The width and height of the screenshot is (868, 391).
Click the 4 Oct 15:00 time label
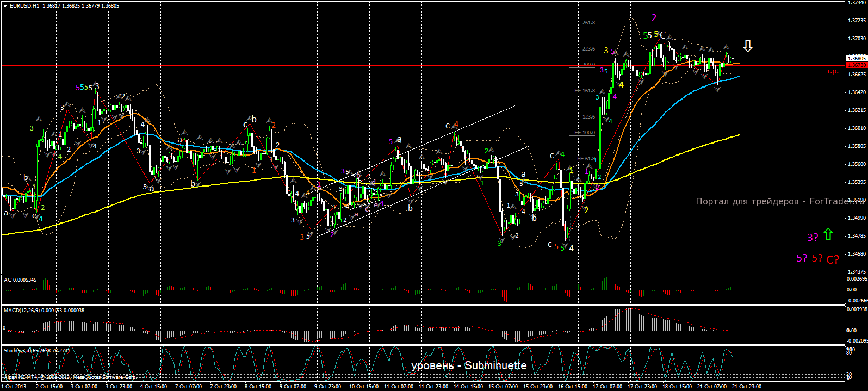(153, 387)
